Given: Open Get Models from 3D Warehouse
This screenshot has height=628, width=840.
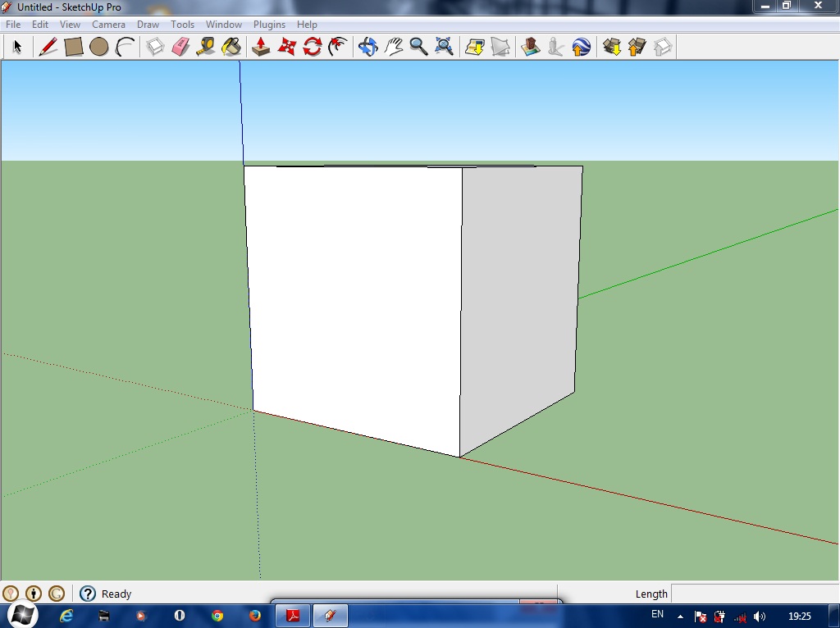Looking at the screenshot, I should [x=611, y=47].
